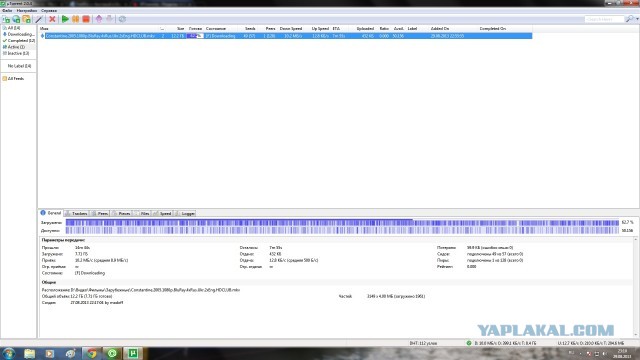Open the Файл menu
Image resolution: width=640 pixels, height=360 pixels.
(7, 11)
